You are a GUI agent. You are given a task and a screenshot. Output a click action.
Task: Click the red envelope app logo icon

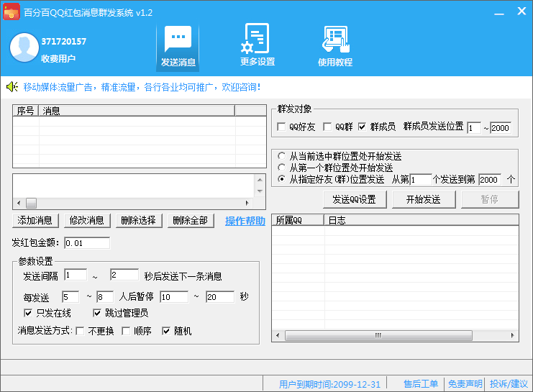click(12, 12)
